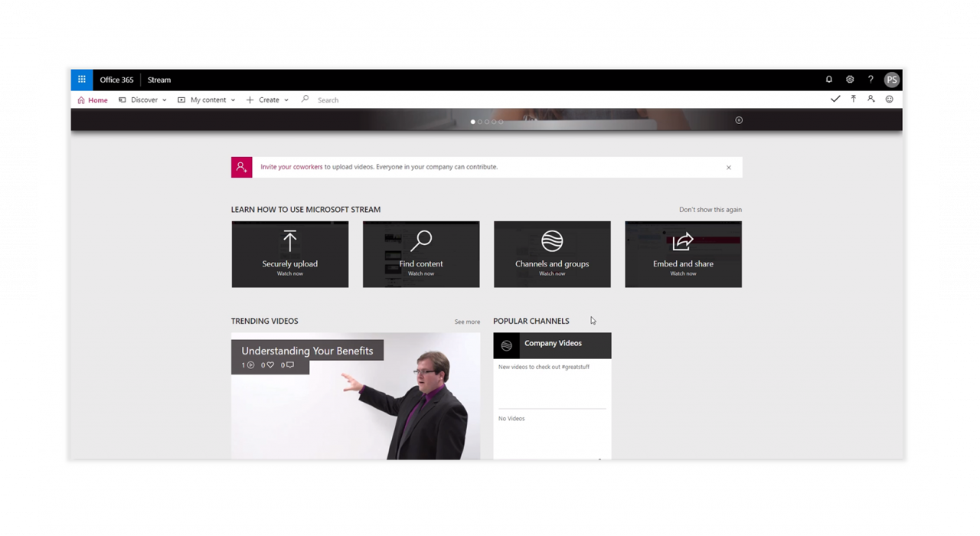
Task: Click the POPULAR CHANNELS heading
Action: [531, 321]
